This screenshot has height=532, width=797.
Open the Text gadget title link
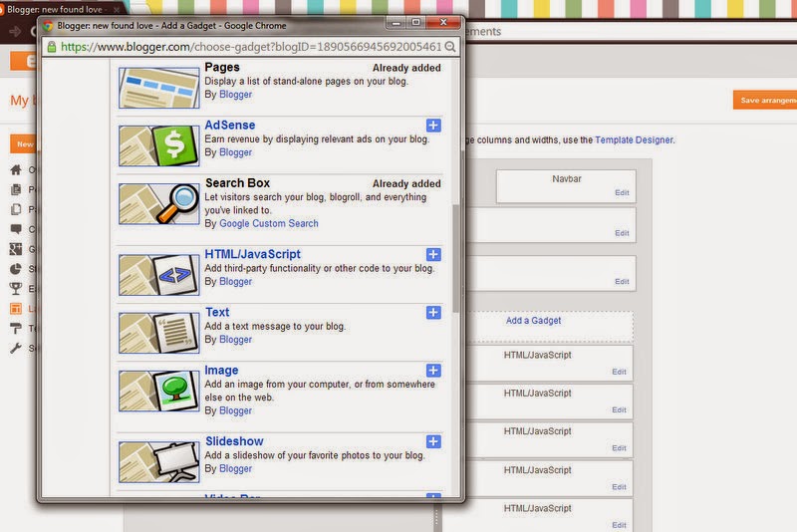coord(217,312)
